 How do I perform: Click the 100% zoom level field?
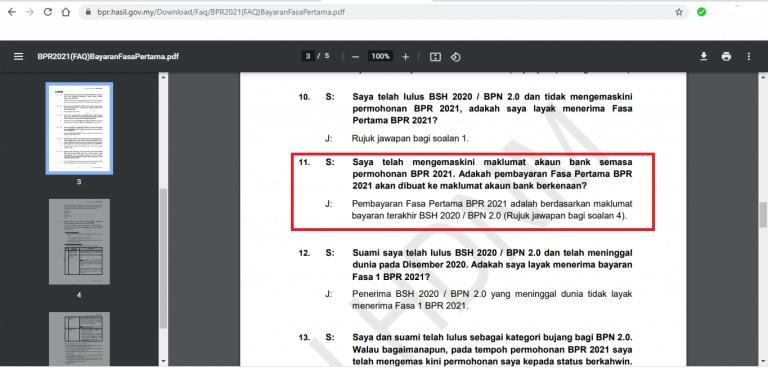click(380, 56)
